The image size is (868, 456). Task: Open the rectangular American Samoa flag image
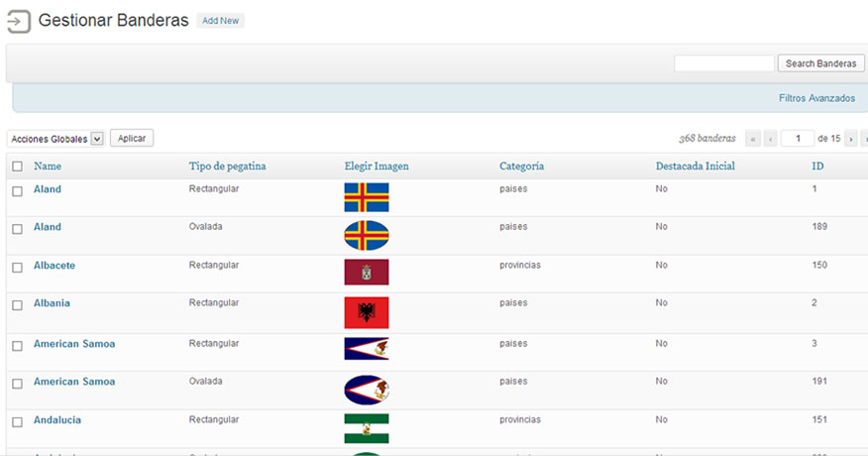coord(367,349)
